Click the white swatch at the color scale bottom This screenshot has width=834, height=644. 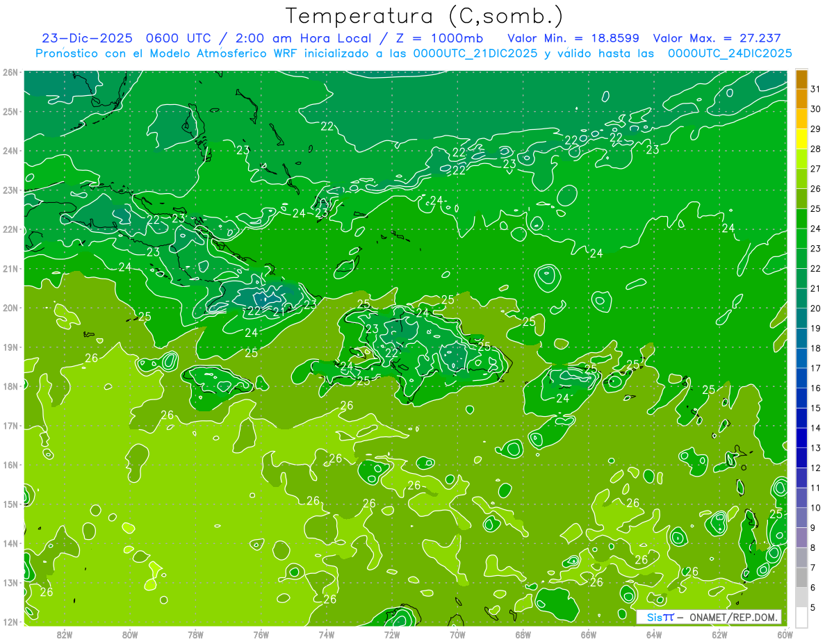tap(801, 616)
